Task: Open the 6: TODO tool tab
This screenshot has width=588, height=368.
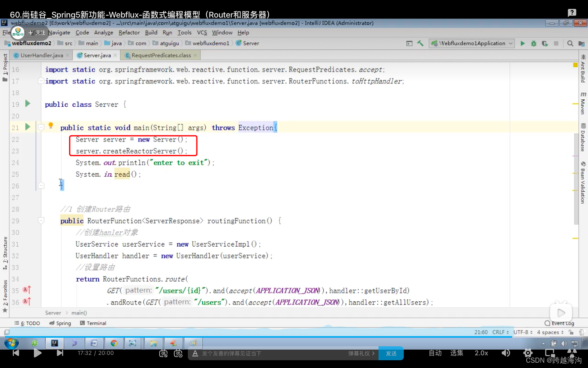Action: (27, 323)
